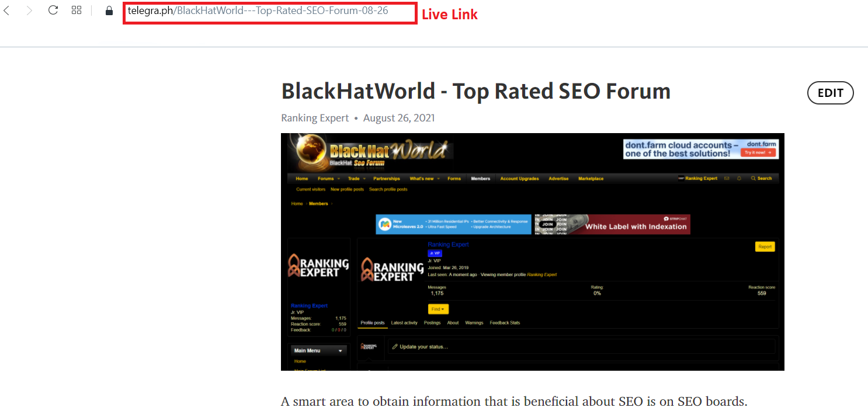This screenshot has height=411, width=868.
Task: Click the italic Ranking Expert 'Viewing member profile' link
Action: pos(541,274)
